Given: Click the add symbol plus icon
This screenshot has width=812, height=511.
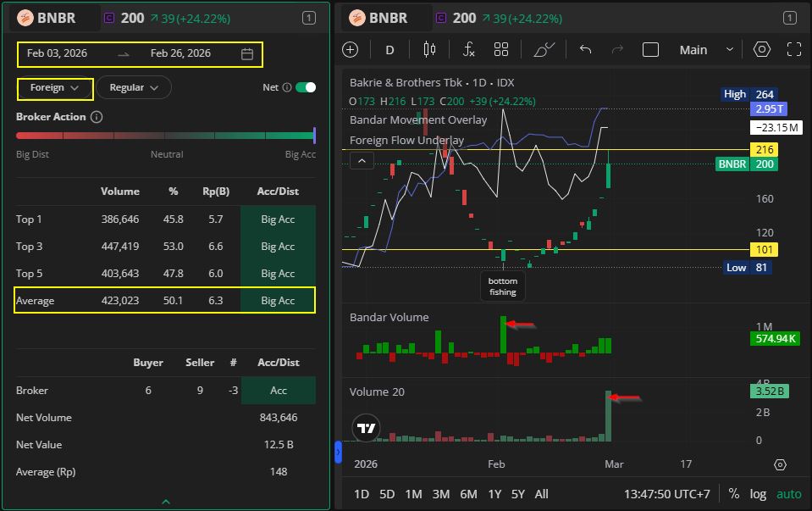Looking at the screenshot, I should click(351, 50).
